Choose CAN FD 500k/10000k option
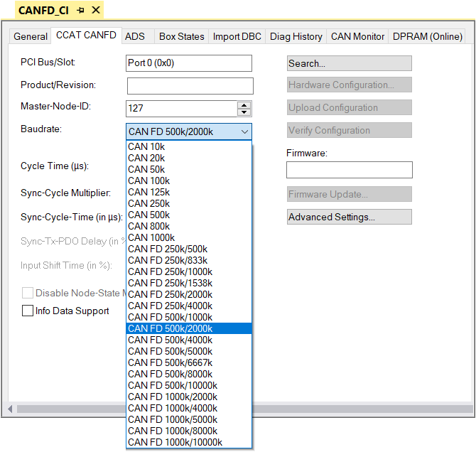 click(x=189, y=385)
